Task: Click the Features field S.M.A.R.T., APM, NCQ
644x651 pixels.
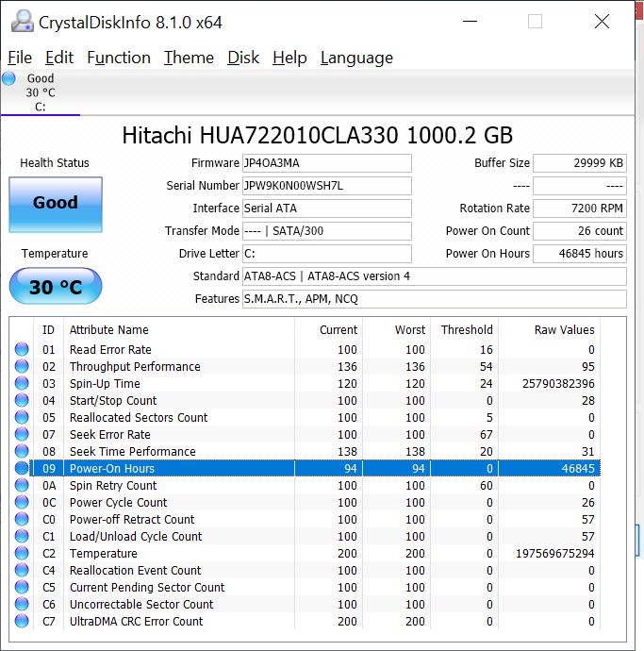Action: pos(435,299)
